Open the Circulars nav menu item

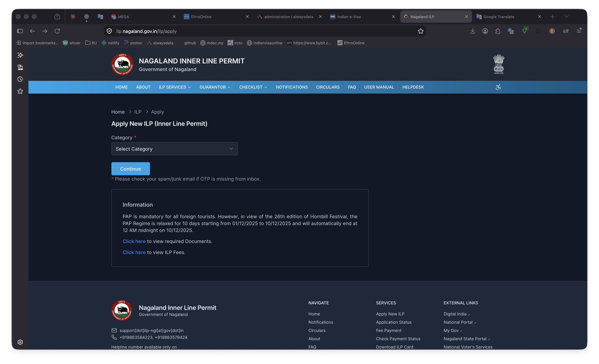pyautogui.click(x=328, y=87)
